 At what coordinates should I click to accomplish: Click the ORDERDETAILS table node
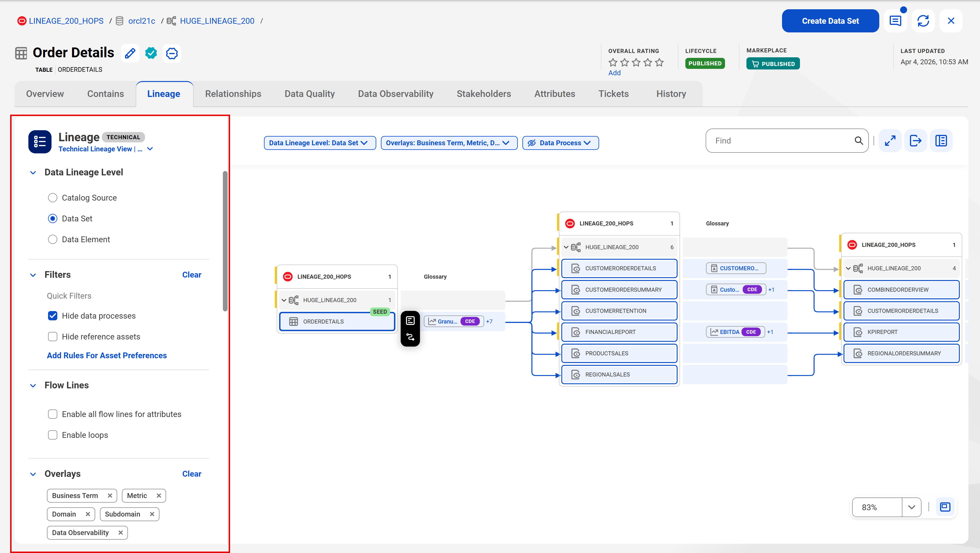[x=337, y=322]
